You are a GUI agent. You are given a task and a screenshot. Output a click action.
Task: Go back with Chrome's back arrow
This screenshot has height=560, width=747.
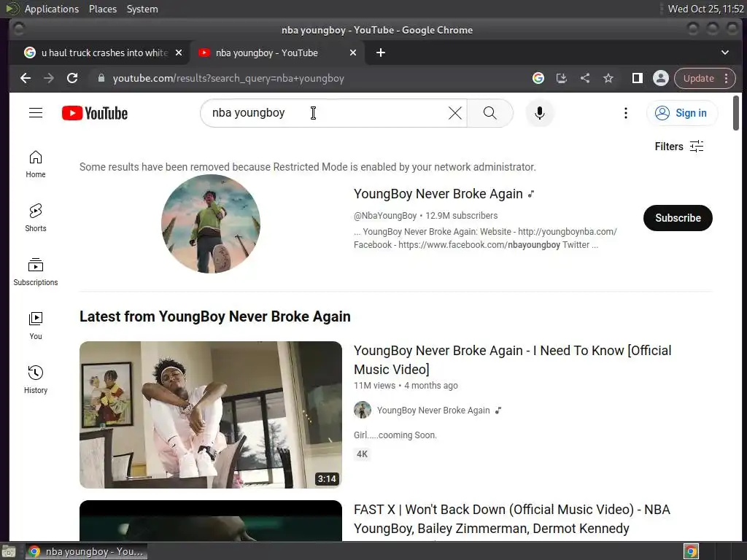(x=26, y=78)
